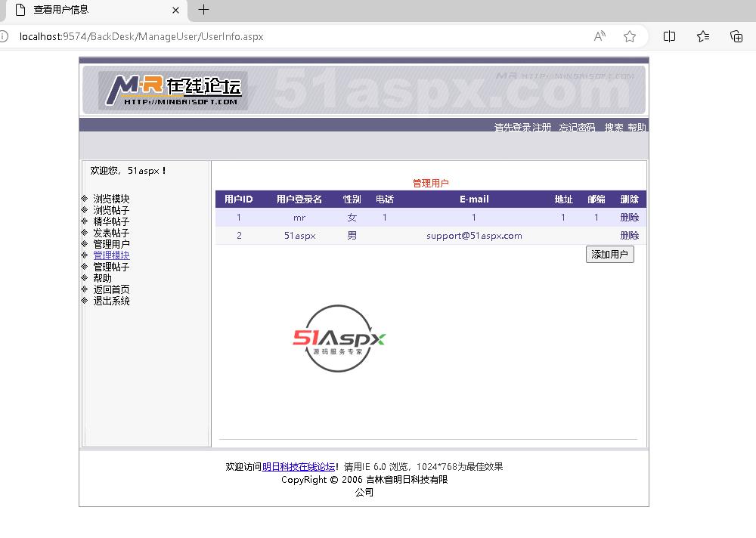Click the 51Aspx circular logo image
Image resolution: width=756 pixels, height=538 pixels.
pyautogui.click(x=339, y=339)
